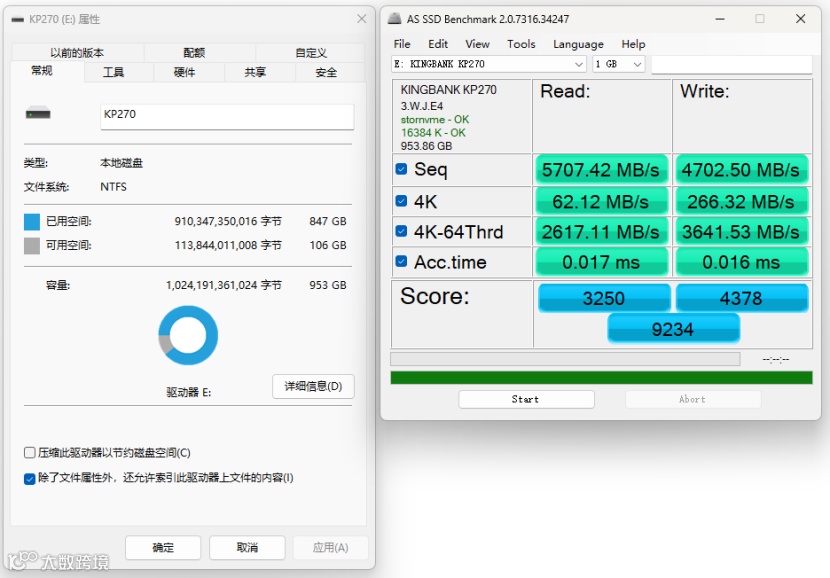The width and height of the screenshot is (830, 578).
Task: Click the 确定 button
Action: point(163,547)
